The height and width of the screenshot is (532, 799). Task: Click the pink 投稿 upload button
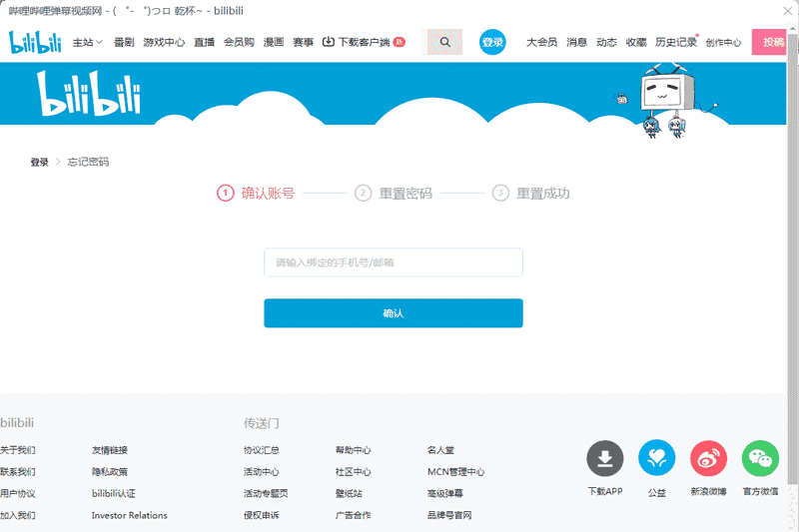point(769,42)
